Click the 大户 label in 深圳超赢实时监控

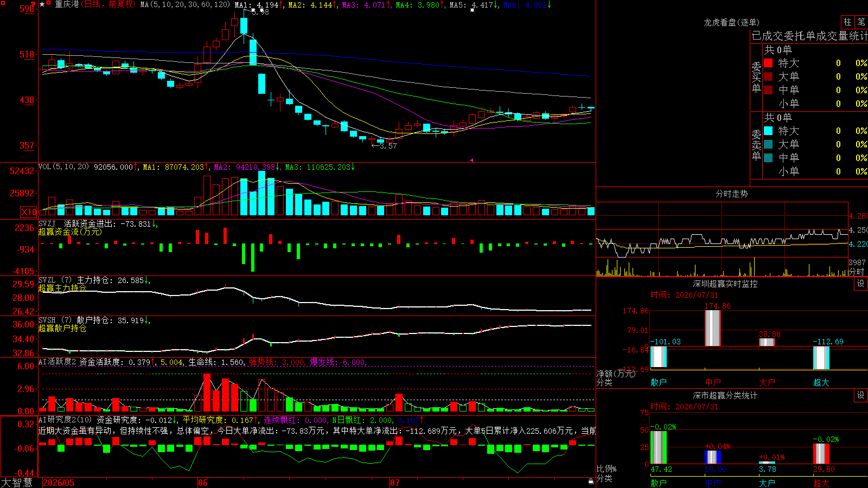click(767, 382)
